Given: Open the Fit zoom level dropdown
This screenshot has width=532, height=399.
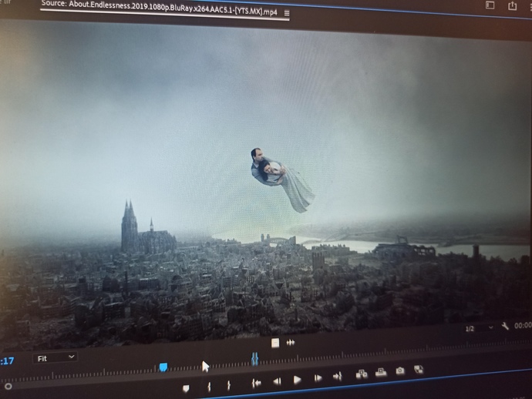Looking at the screenshot, I should 55,358.
